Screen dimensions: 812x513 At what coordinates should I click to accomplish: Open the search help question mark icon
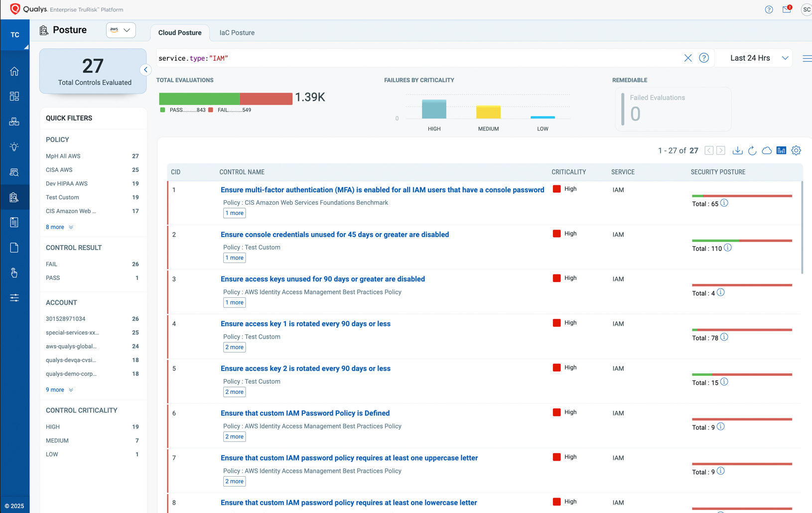pos(704,58)
